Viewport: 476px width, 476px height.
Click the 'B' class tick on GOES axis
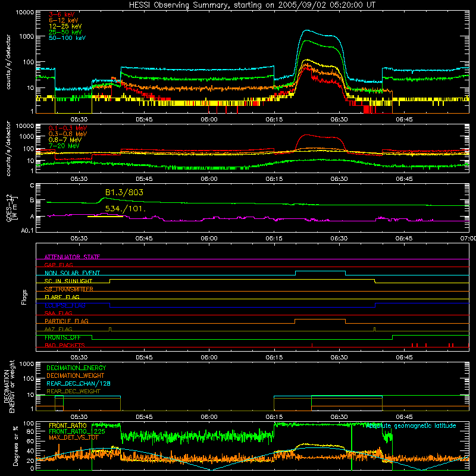pyautogui.click(x=32, y=200)
